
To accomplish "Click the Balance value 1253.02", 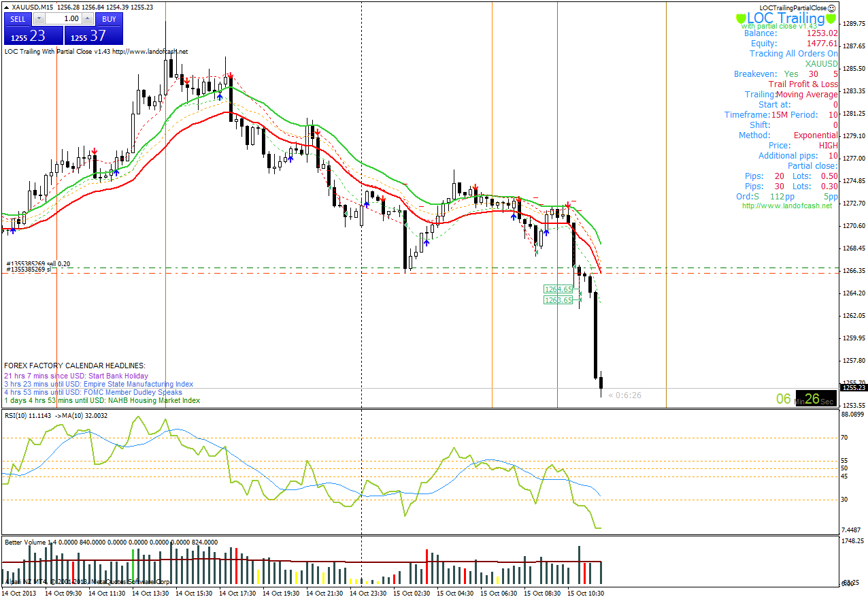I will pos(822,33).
